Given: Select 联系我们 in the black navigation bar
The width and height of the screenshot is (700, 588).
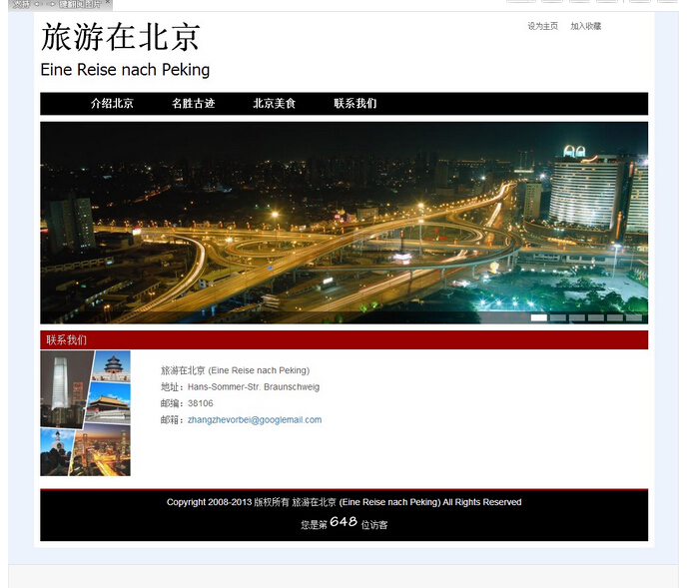Looking at the screenshot, I should pyautogui.click(x=354, y=104).
